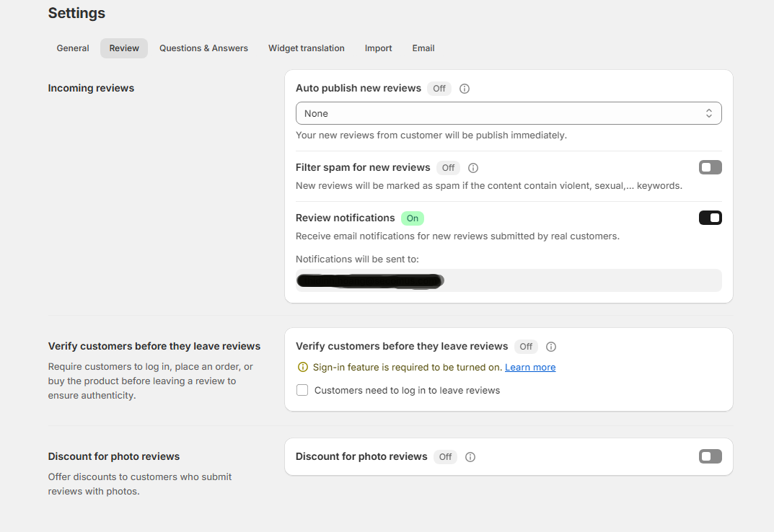Click the Incoming reviews section label

coord(91,88)
